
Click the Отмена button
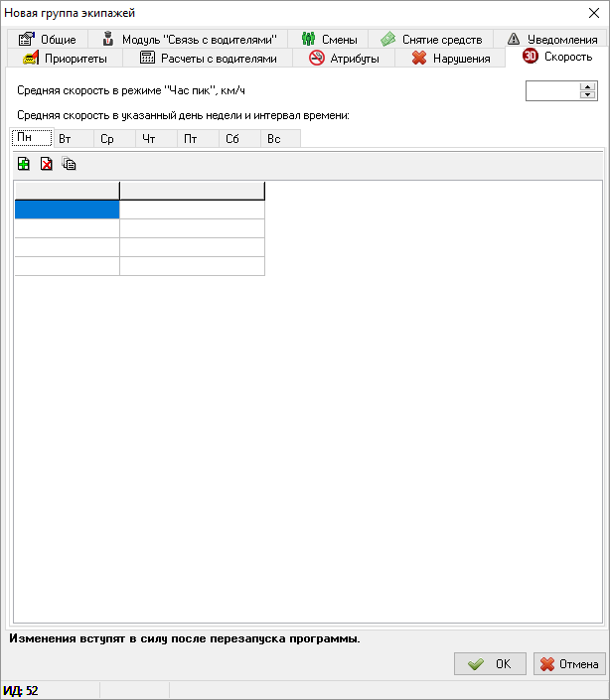click(570, 664)
